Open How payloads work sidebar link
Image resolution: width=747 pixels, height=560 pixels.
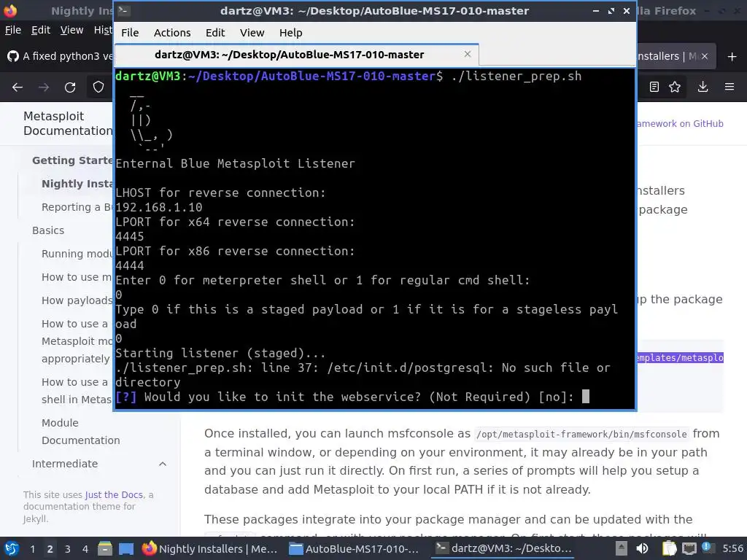(77, 300)
